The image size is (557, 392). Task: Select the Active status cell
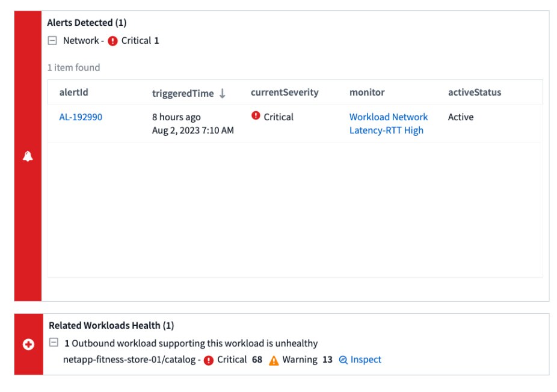click(460, 117)
